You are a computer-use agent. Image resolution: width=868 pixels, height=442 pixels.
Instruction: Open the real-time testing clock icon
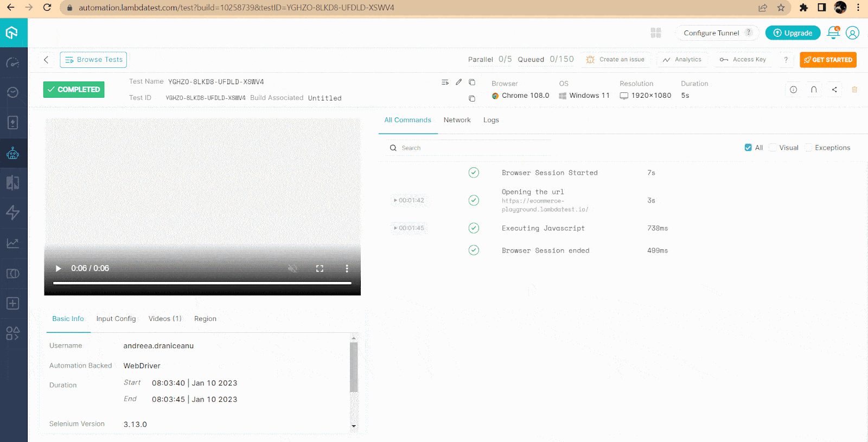click(x=12, y=92)
